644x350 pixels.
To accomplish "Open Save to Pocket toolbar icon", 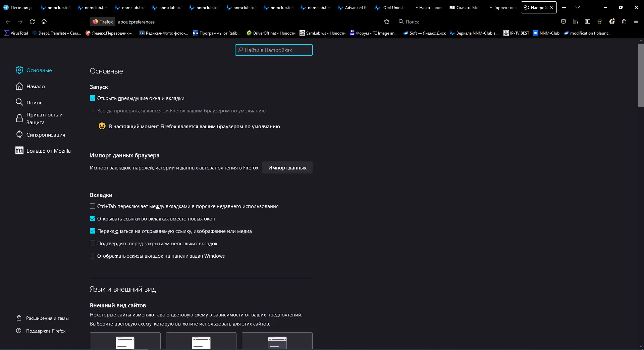I will click(563, 22).
